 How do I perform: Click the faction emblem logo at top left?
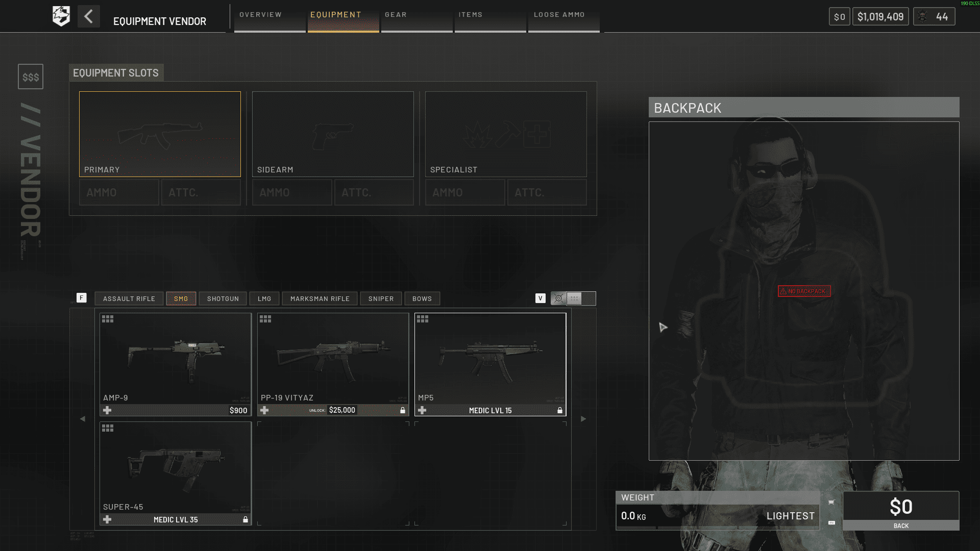(61, 16)
